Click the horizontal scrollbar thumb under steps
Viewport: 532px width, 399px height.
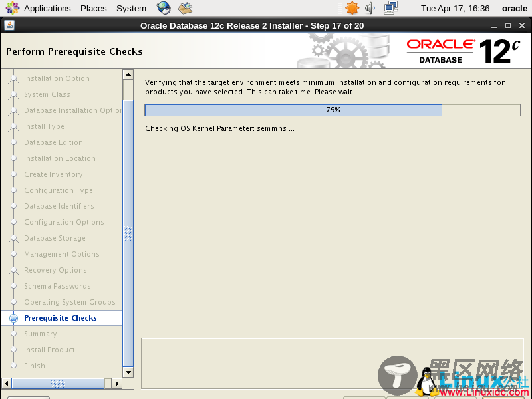coord(58,384)
